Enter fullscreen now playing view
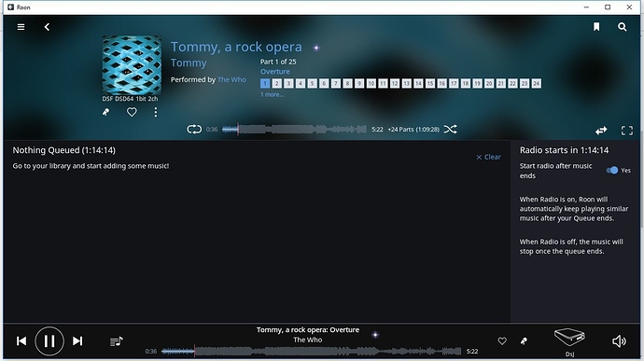This screenshot has height=361, width=644. click(x=627, y=131)
